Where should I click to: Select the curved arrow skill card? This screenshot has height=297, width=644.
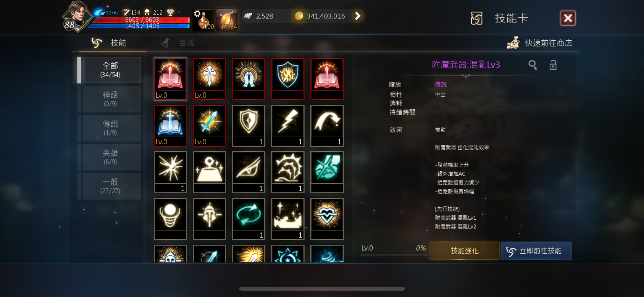pyautogui.click(x=327, y=126)
